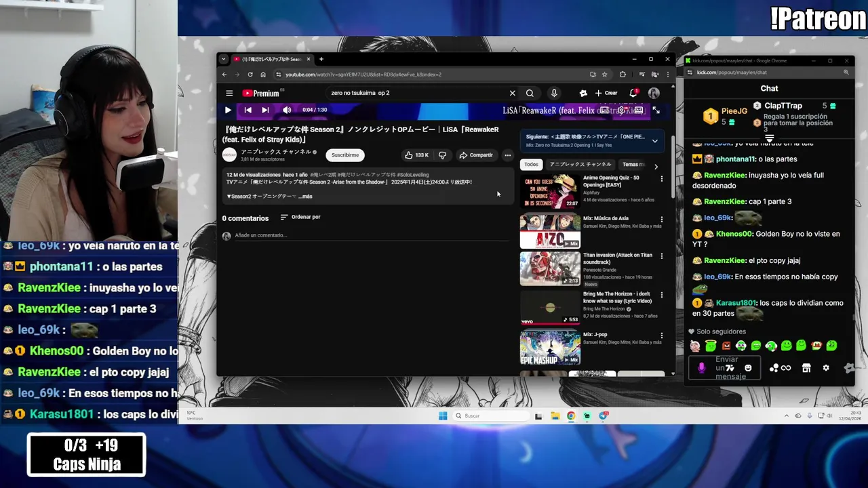Clear the YouTube search box text

click(512, 94)
